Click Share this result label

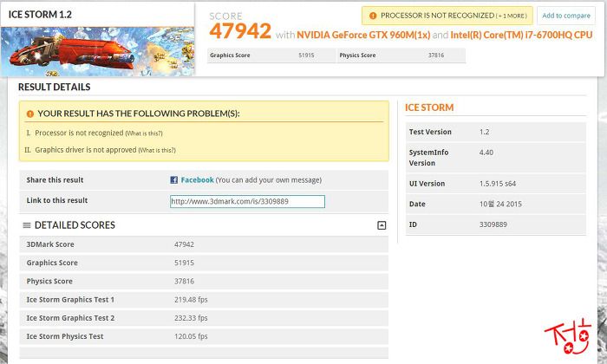click(x=55, y=180)
